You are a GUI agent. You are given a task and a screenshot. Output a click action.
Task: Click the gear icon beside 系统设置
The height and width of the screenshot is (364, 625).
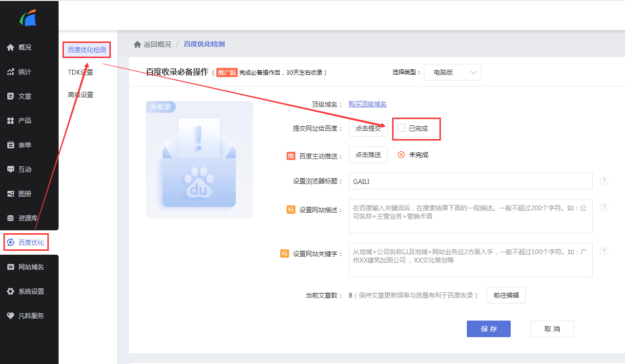point(10,291)
